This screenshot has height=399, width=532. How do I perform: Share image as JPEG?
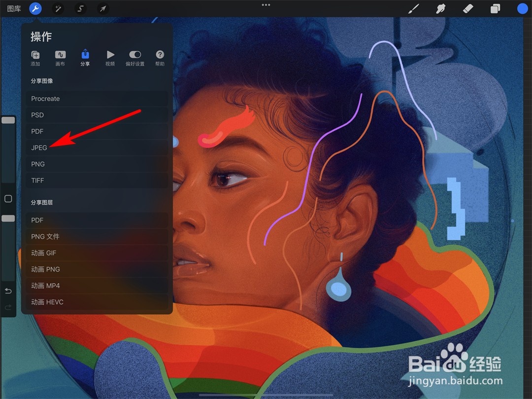(x=97, y=148)
